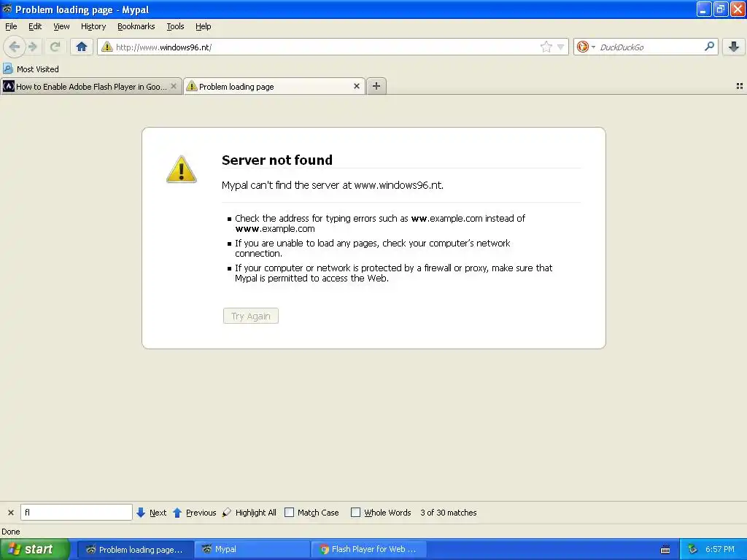The image size is (747, 560).
Task: Click the 3 of 30 matches text
Action: click(449, 513)
